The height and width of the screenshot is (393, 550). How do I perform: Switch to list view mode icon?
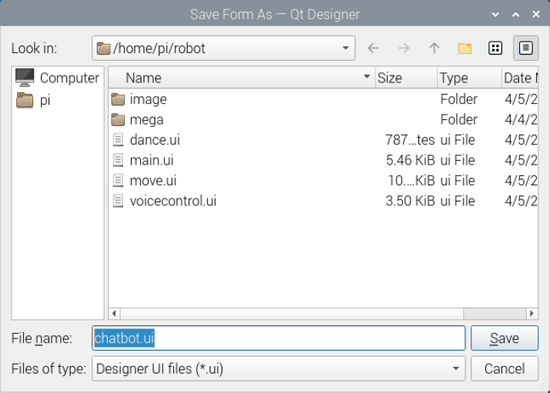(495, 48)
